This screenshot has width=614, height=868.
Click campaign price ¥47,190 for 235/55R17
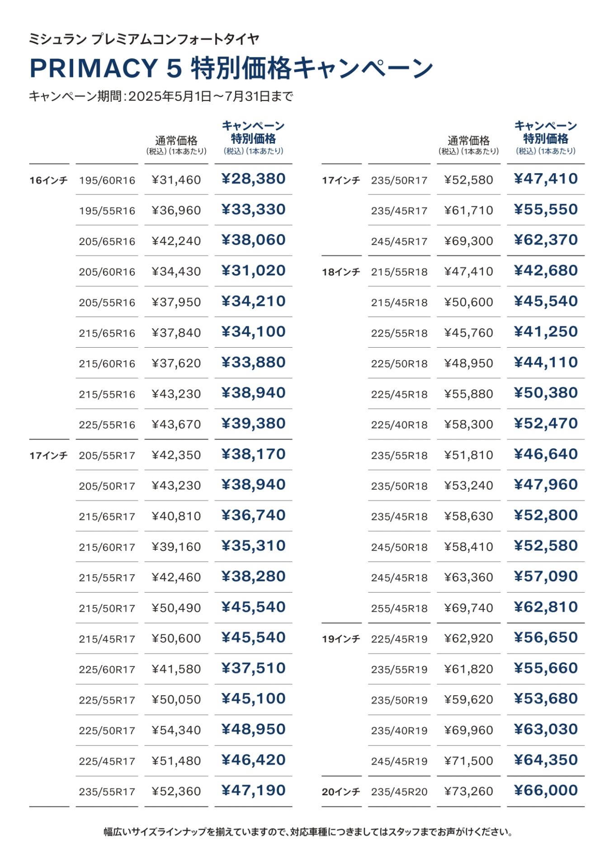(253, 791)
